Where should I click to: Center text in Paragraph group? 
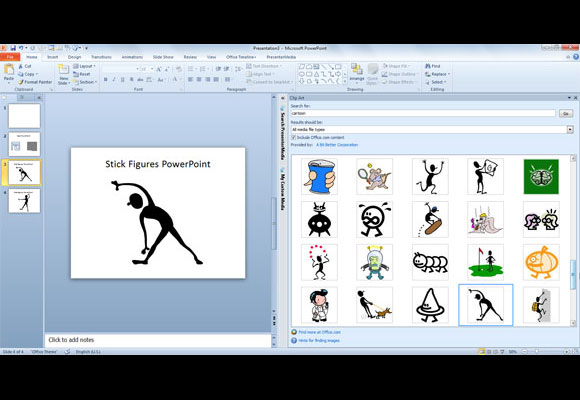pos(199,80)
